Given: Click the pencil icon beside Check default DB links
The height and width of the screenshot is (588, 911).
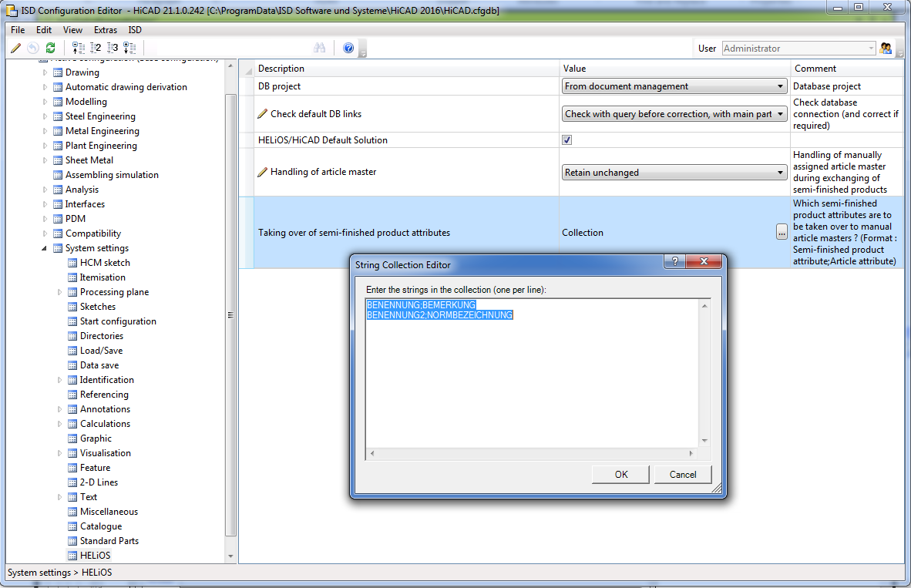Looking at the screenshot, I should click(x=263, y=114).
